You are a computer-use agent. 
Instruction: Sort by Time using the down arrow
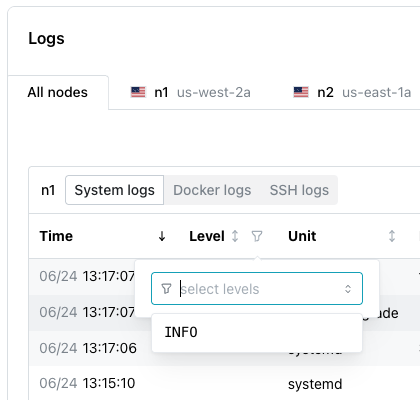[x=162, y=236]
